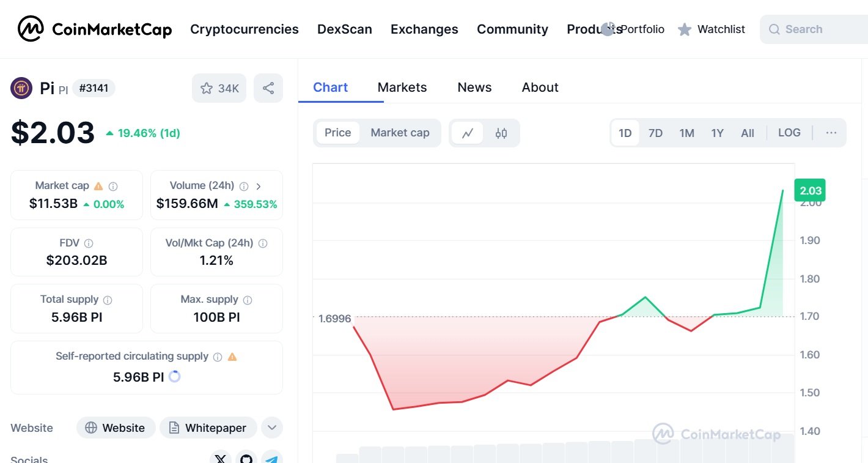
Task: Open the Exchanges menu
Action: [x=424, y=29]
